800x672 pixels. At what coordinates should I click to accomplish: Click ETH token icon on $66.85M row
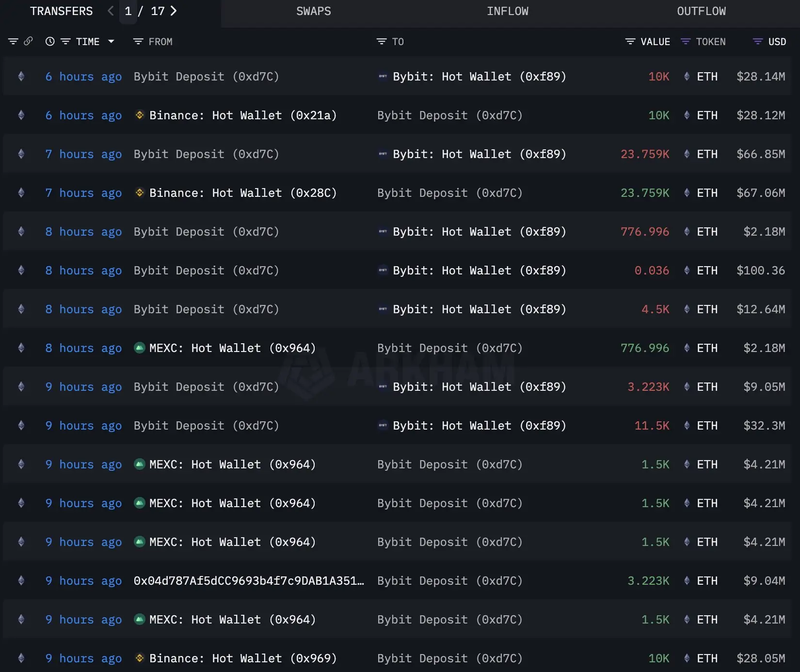tap(687, 154)
